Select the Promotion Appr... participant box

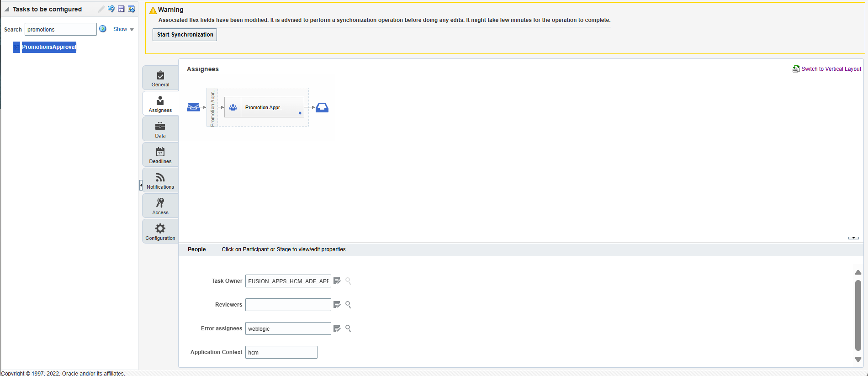(x=264, y=107)
